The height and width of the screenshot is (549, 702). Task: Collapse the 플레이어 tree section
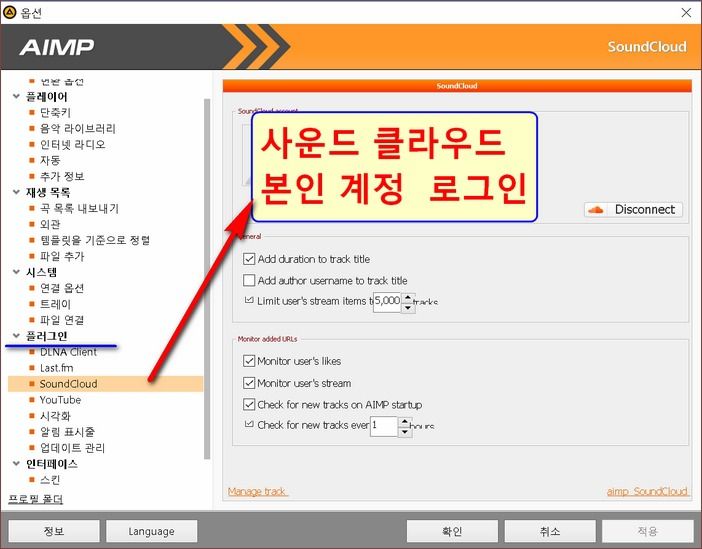[17, 96]
